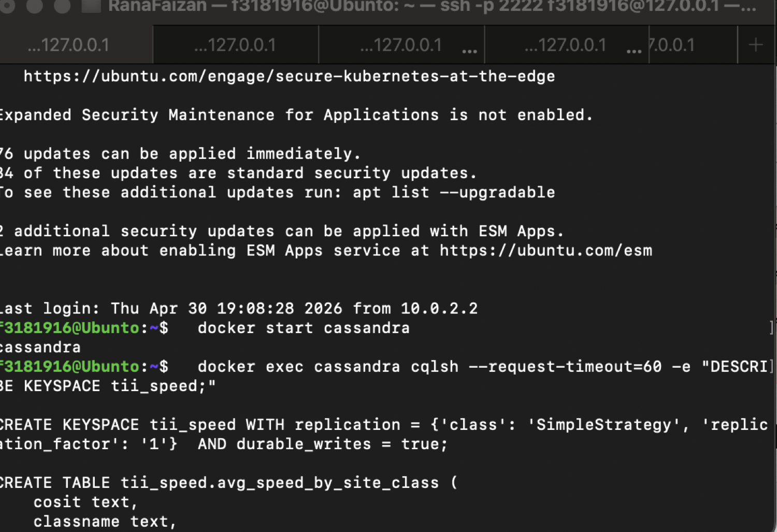This screenshot has height=532, width=777.
Task: Click '--request-timeout=60' option text
Action: 565,367
